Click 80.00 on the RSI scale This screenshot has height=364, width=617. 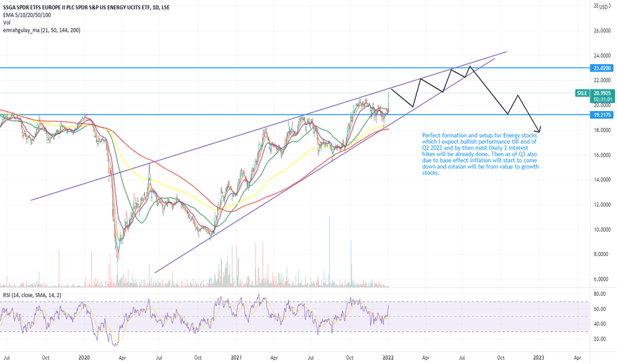600,294
